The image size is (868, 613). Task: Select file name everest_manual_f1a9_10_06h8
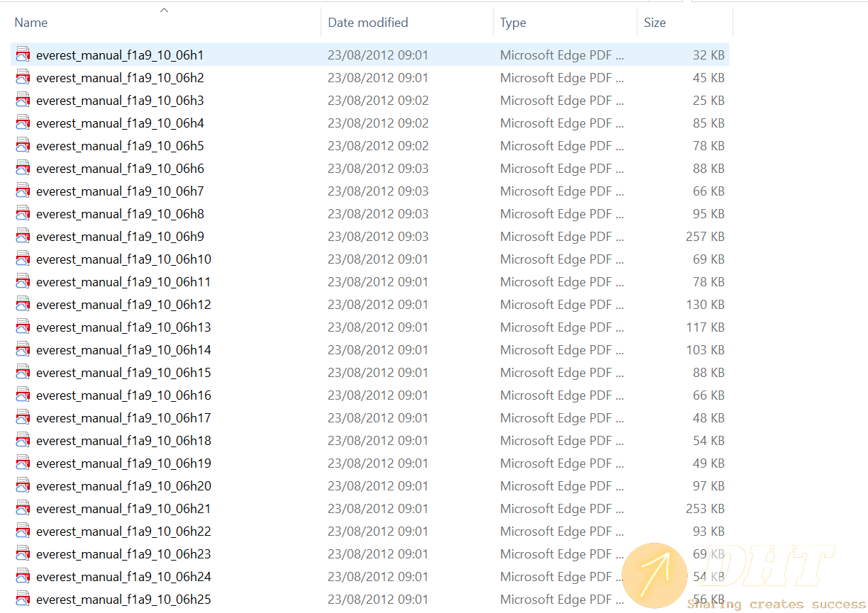click(120, 214)
